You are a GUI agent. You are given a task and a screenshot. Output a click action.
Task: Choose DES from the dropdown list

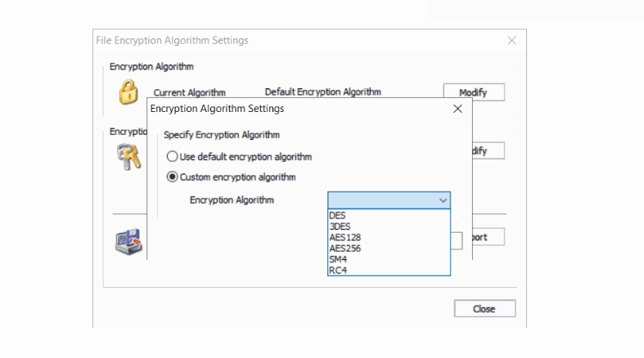389,215
